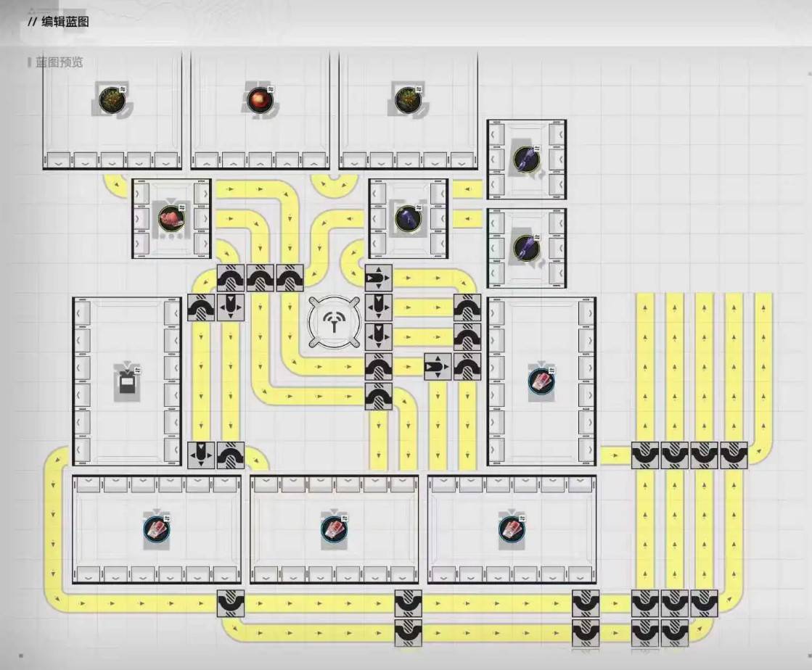Screen dimensions: 812x670
Task: Select the red capsule item in the bottom-right wide machine
Action: tap(512, 529)
